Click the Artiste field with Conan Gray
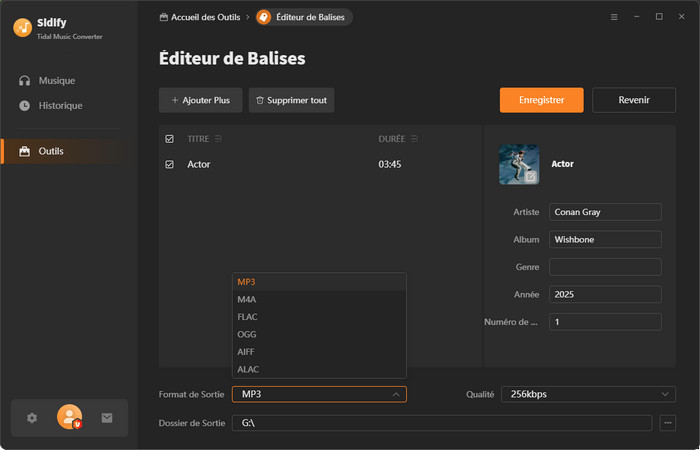The width and height of the screenshot is (700, 450). pyautogui.click(x=604, y=212)
